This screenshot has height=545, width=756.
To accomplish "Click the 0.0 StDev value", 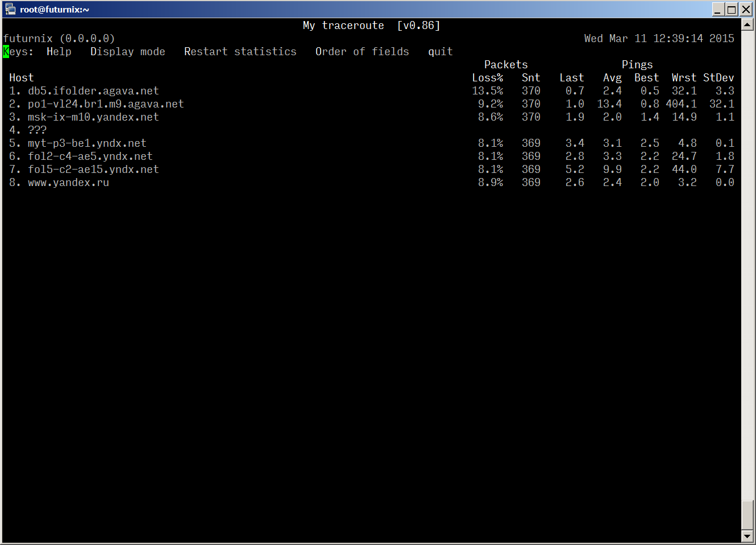I will (x=725, y=183).
